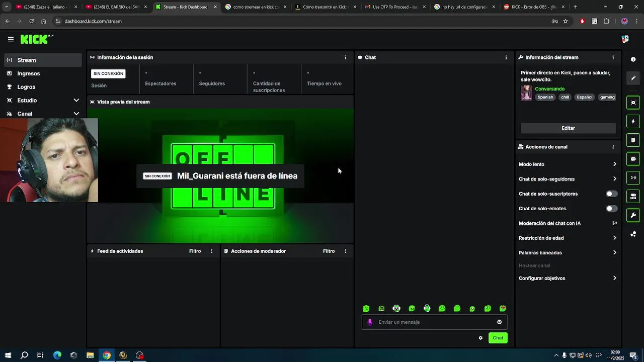Click the Kick logo
Viewport: 644px width, 362px height.
click(x=37, y=39)
